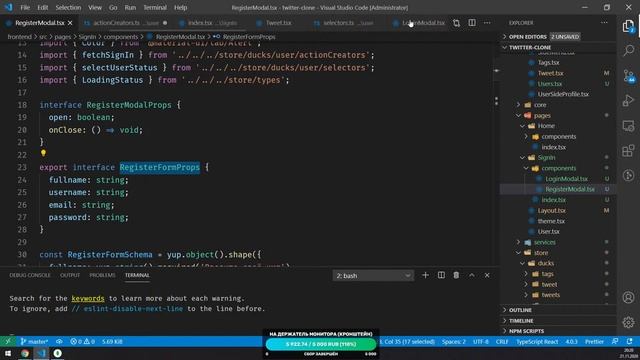Click TypeScript React language mode
640x360 pixels.
pos(537,342)
